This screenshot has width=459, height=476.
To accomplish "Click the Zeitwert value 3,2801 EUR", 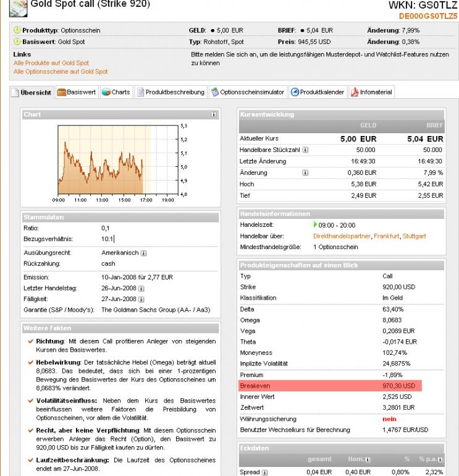I will click(x=398, y=408).
